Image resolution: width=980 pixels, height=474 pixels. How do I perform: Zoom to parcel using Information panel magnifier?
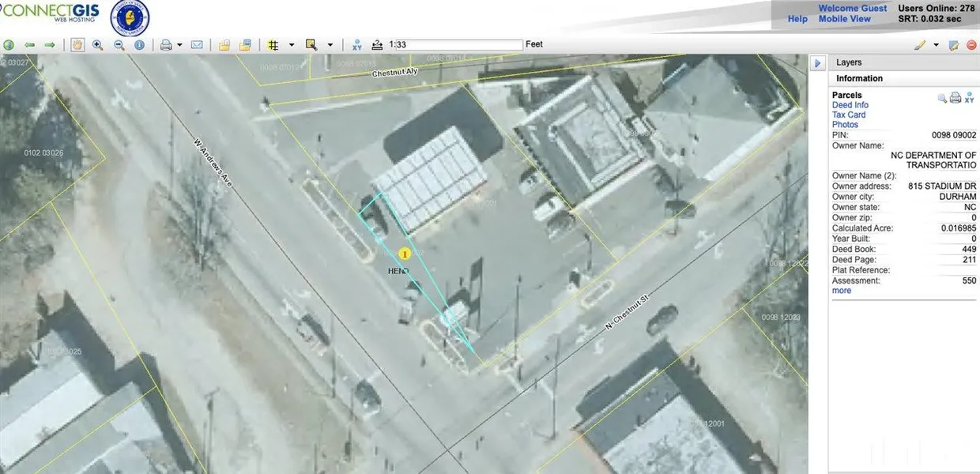click(x=942, y=98)
